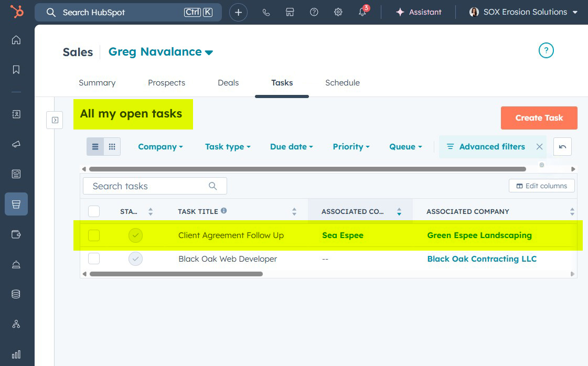The image size is (588, 366).
Task: Switch to the board grid view icon
Action: pos(112,147)
